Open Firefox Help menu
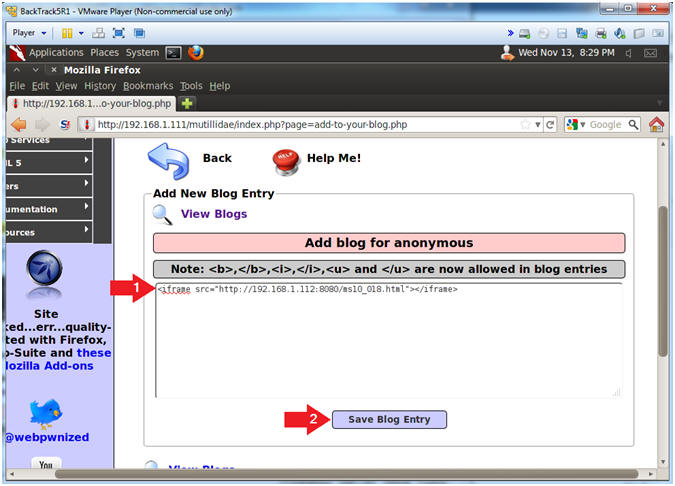Viewport: 675px width, 486px height. tap(220, 86)
